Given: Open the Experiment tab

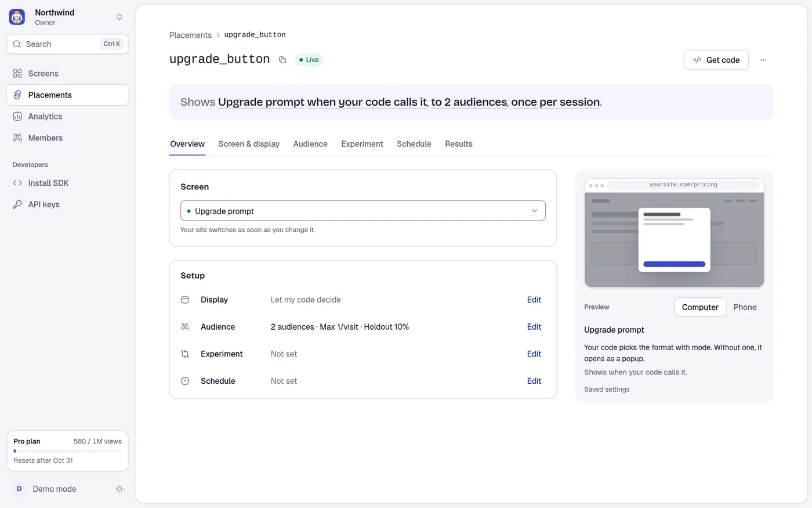Looking at the screenshot, I should tap(362, 144).
